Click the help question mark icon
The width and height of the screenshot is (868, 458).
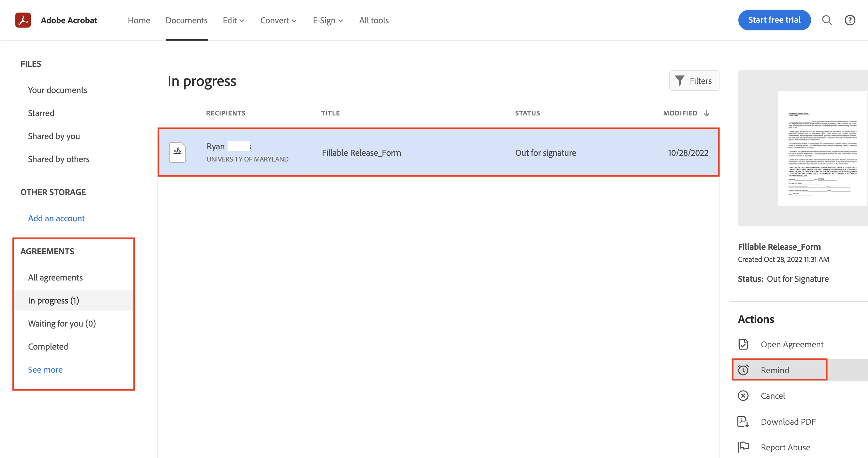click(x=850, y=20)
